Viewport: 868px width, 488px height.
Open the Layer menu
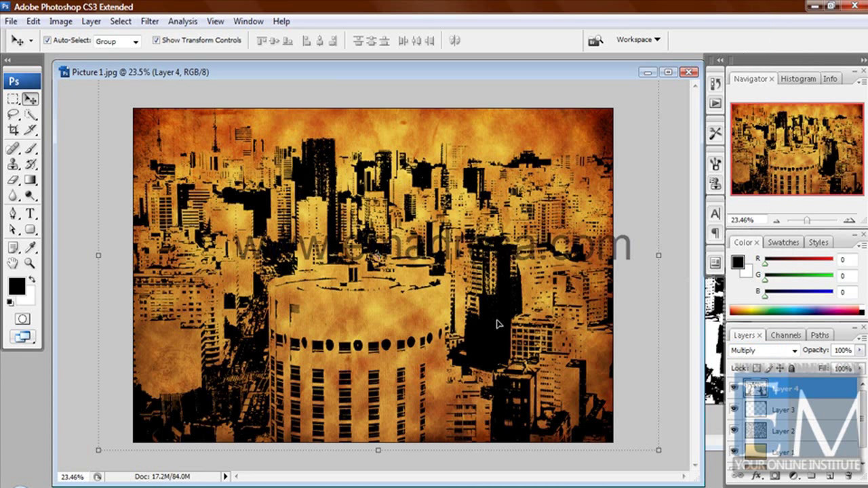coord(91,21)
